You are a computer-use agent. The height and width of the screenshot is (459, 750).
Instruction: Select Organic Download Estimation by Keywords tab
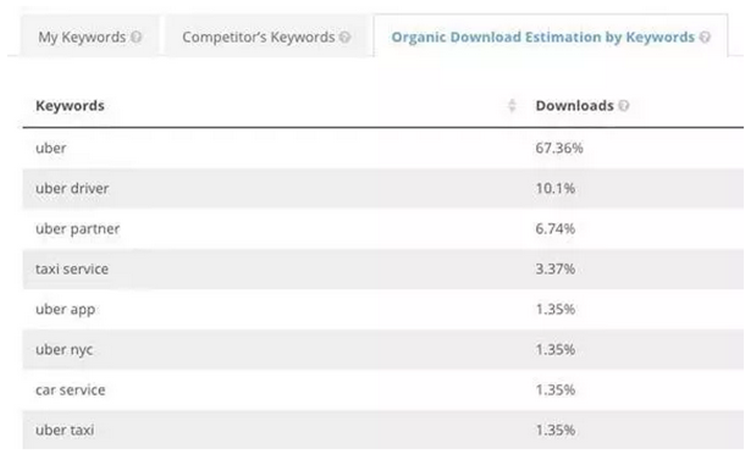(x=543, y=38)
